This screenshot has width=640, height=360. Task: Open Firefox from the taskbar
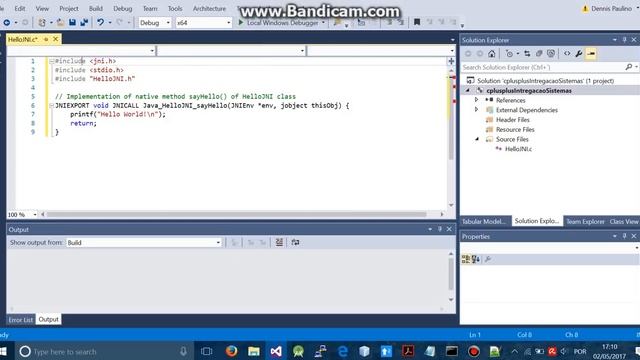[231, 351]
